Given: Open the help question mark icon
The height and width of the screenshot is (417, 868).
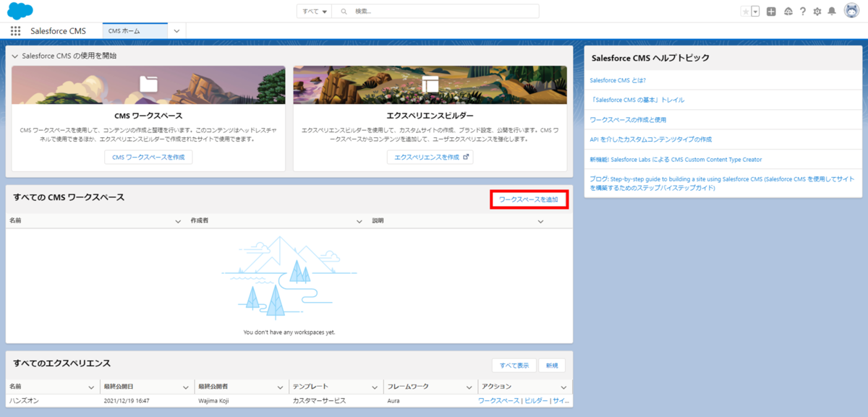Looking at the screenshot, I should coord(803,12).
